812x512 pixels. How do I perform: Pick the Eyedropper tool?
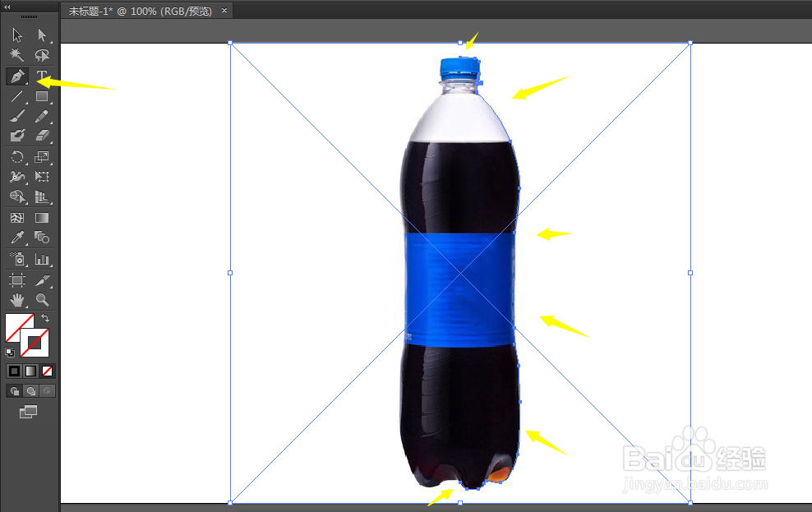point(17,238)
